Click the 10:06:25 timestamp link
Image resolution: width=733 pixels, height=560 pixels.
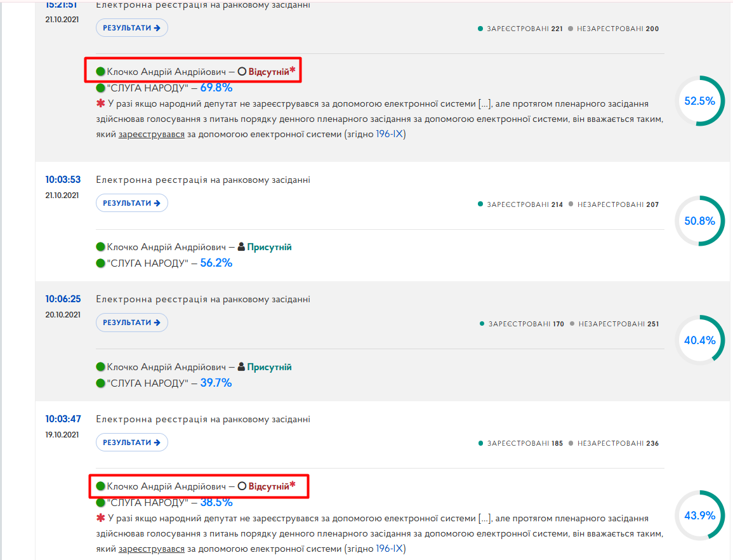click(x=63, y=299)
